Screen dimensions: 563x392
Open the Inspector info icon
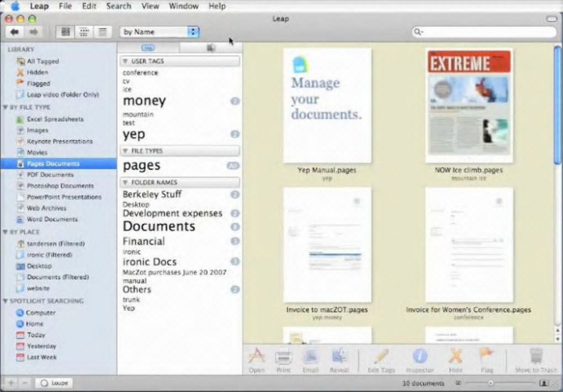tap(419, 357)
